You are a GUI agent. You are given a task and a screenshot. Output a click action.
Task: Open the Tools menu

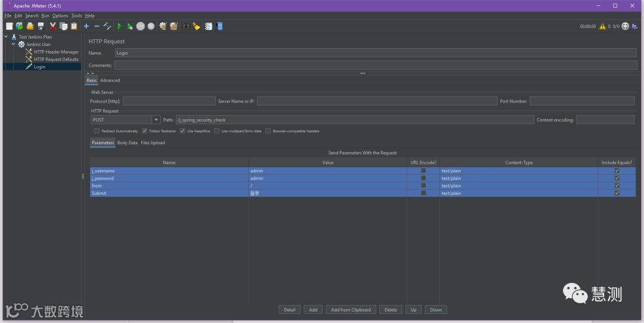pyautogui.click(x=76, y=15)
